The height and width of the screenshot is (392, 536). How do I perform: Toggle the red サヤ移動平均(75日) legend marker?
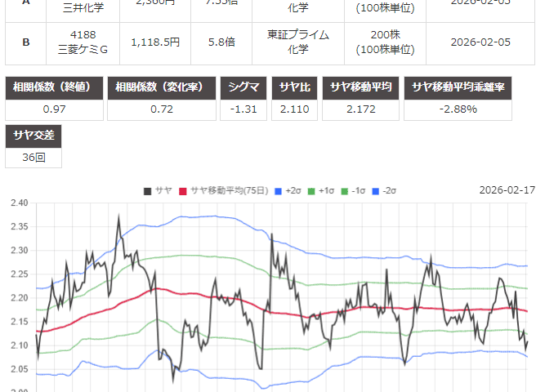click(x=183, y=190)
